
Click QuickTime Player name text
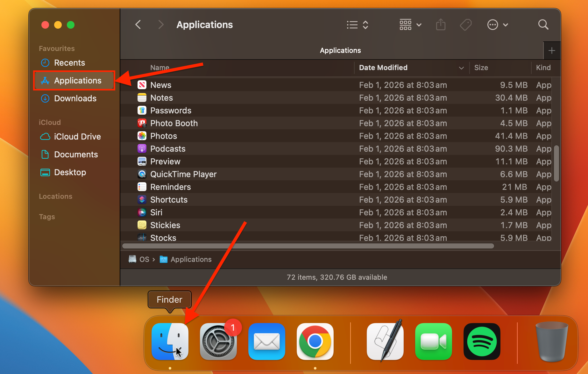point(183,174)
